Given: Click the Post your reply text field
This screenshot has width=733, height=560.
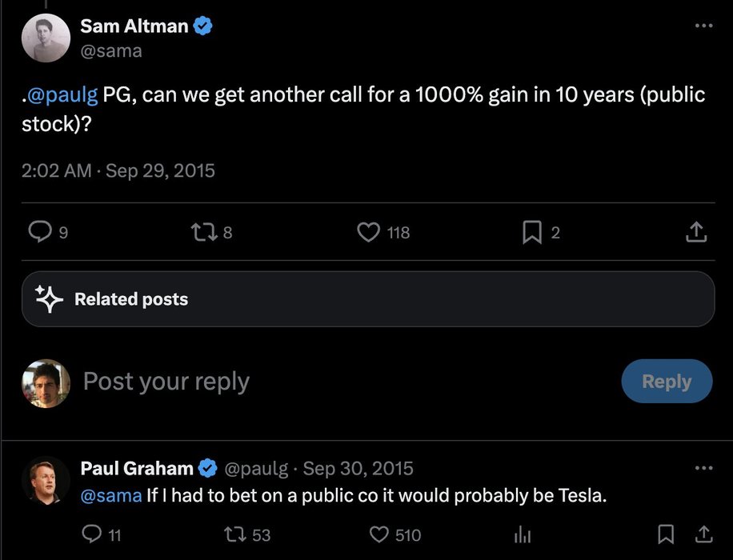Looking at the screenshot, I should click(x=346, y=381).
